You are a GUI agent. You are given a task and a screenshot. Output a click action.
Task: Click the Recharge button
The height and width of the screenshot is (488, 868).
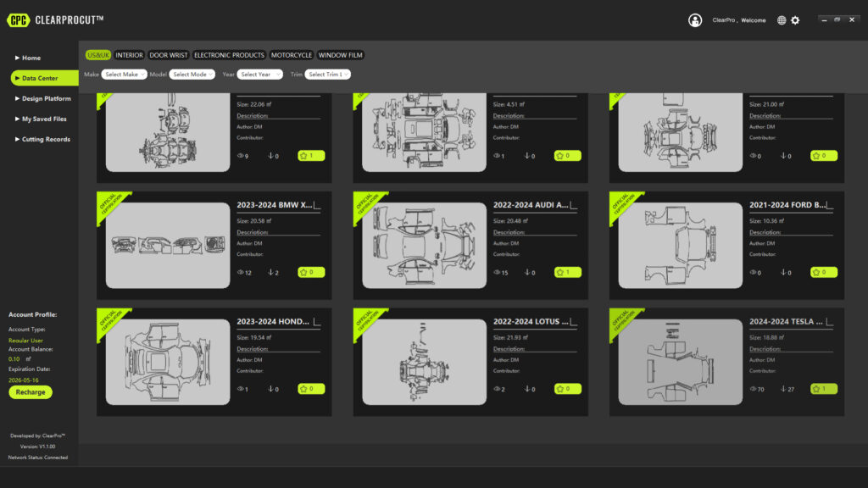click(31, 392)
